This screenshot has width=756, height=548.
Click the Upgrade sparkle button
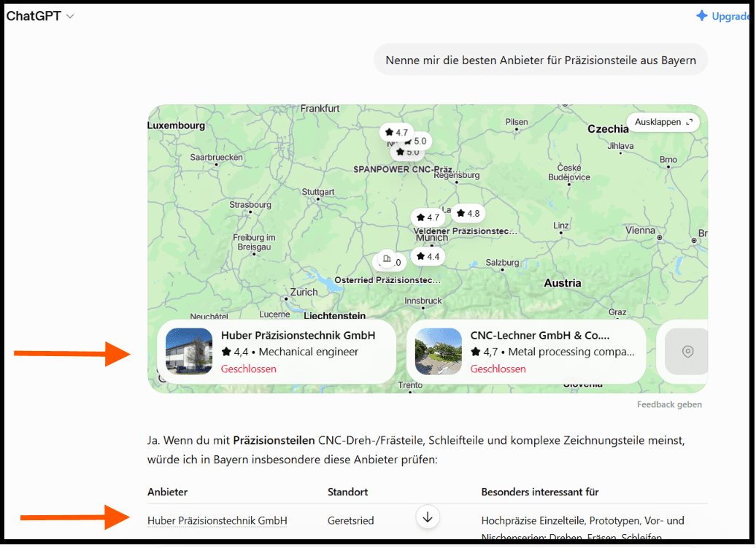click(x=722, y=16)
